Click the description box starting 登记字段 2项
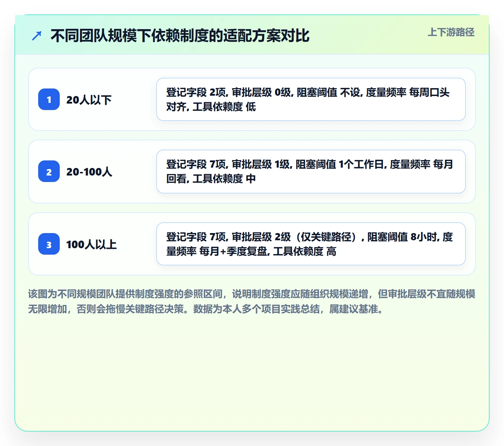Viewport: 504px width, 446px height. click(x=311, y=99)
